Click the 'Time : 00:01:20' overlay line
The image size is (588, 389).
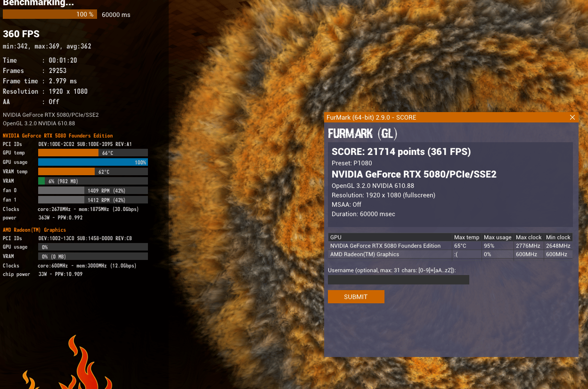pos(40,60)
